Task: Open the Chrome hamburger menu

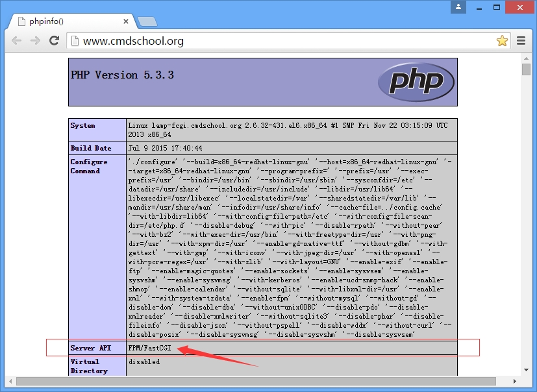Action: pyautogui.click(x=521, y=41)
